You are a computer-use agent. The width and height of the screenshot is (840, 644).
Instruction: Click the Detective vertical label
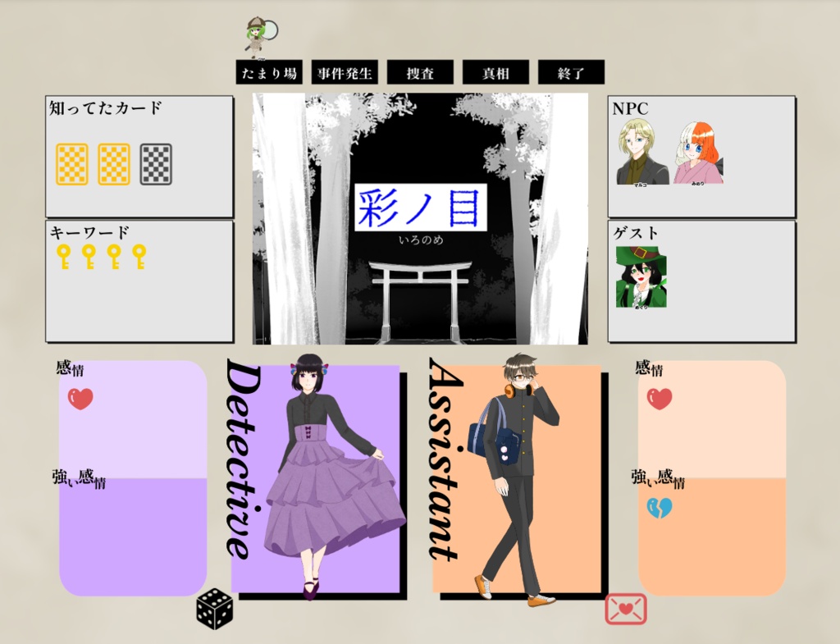[244, 459]
